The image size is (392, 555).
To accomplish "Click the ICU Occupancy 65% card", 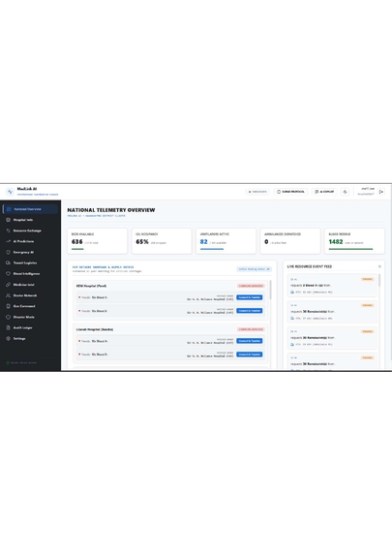I will coord(162,241).
